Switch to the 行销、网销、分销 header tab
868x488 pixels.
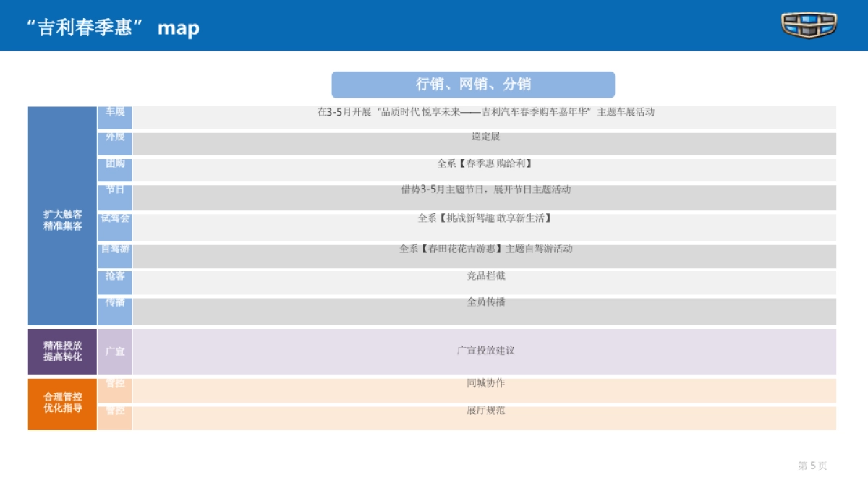click(x=473, y=84)
